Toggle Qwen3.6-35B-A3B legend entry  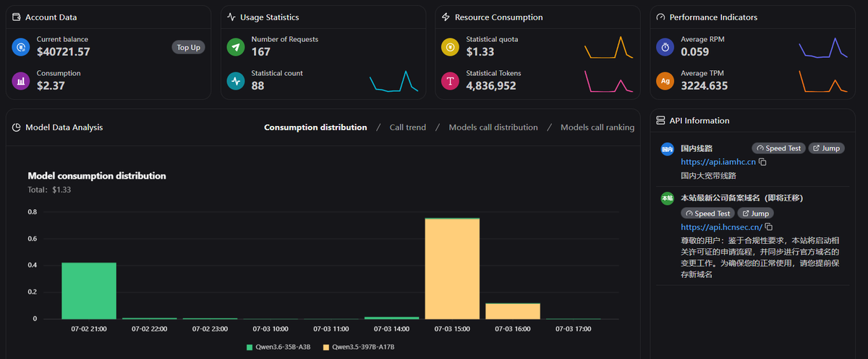point(278,347)
